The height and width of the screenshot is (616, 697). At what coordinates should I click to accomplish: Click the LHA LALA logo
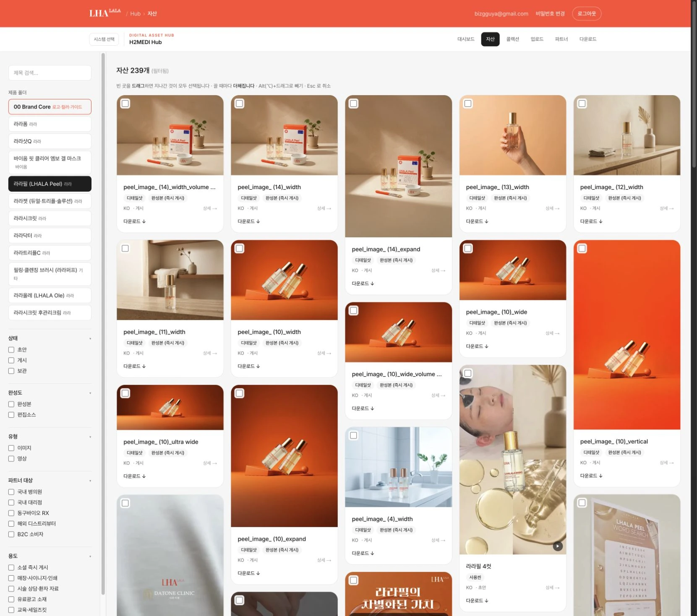point(105,13)
